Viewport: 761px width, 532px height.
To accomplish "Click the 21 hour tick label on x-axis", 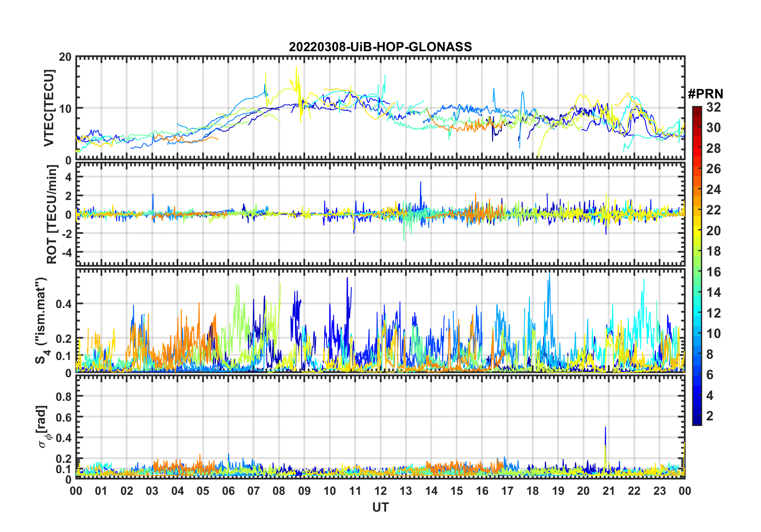I will click(x=609, y=491).
